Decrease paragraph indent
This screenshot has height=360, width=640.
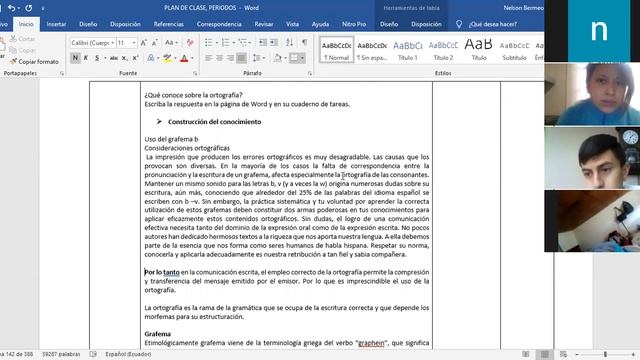[x=263, y=42]
